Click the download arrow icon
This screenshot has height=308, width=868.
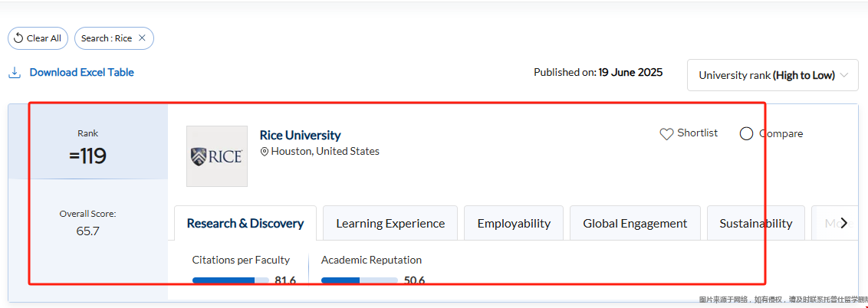click(x=14, y=73)
